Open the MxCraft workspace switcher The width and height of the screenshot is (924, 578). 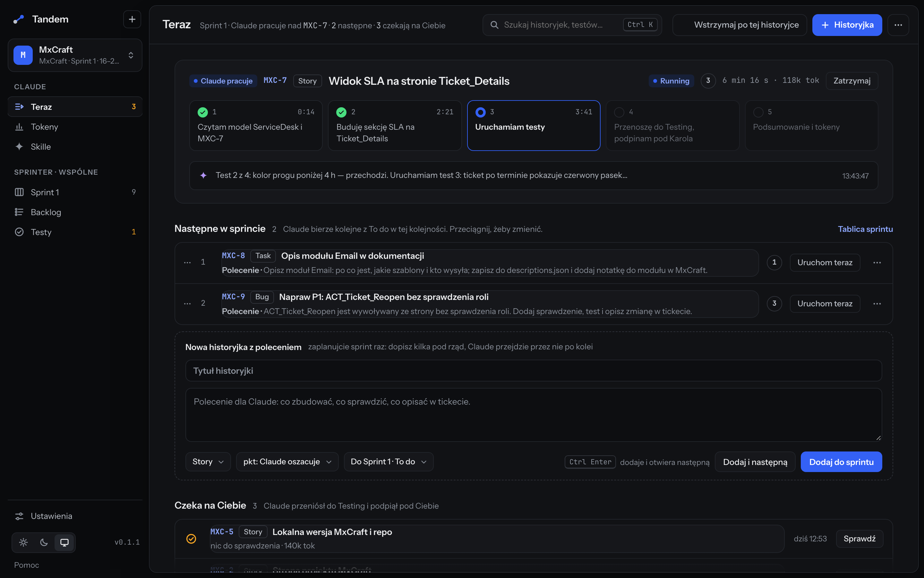tap(75, 55)
